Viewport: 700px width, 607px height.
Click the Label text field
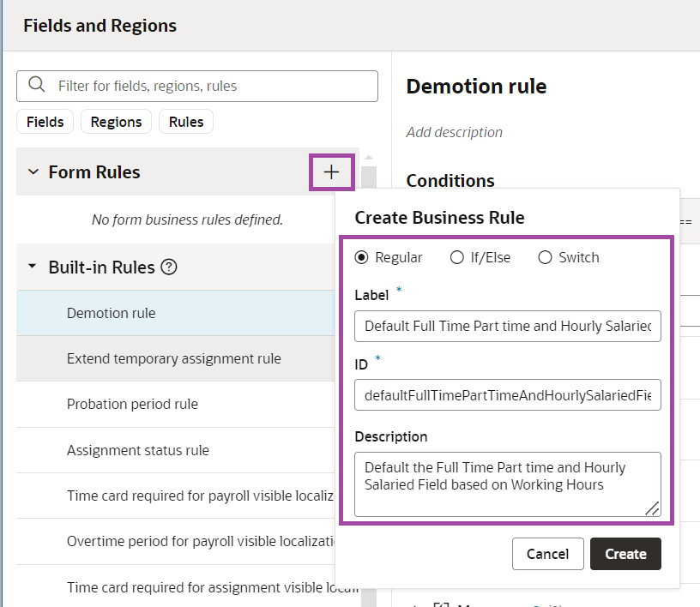coord(507,326)
